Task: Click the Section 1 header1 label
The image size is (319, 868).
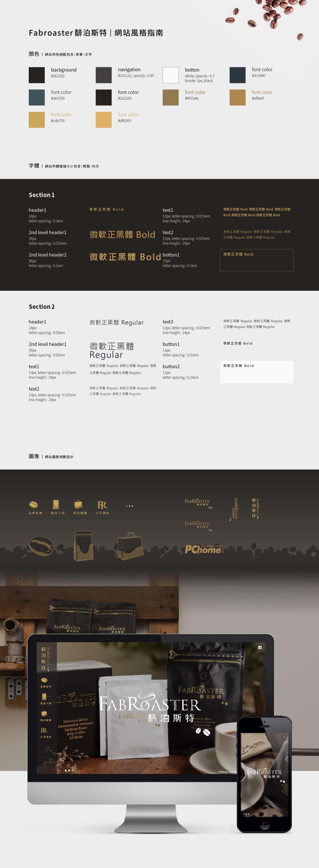Action: (37, 210)
